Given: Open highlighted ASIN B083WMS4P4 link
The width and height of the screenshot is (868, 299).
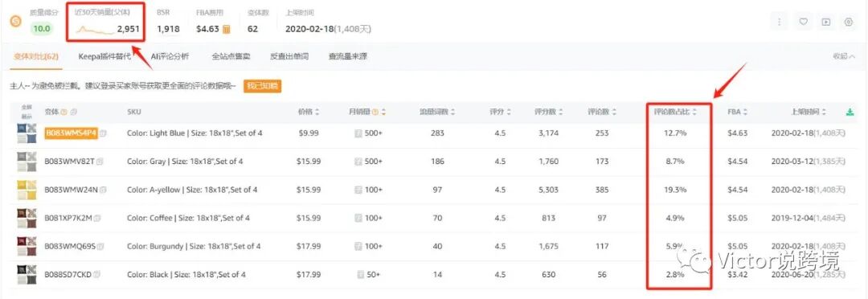Looking at the screenshot, I should [x=71, y=133].
